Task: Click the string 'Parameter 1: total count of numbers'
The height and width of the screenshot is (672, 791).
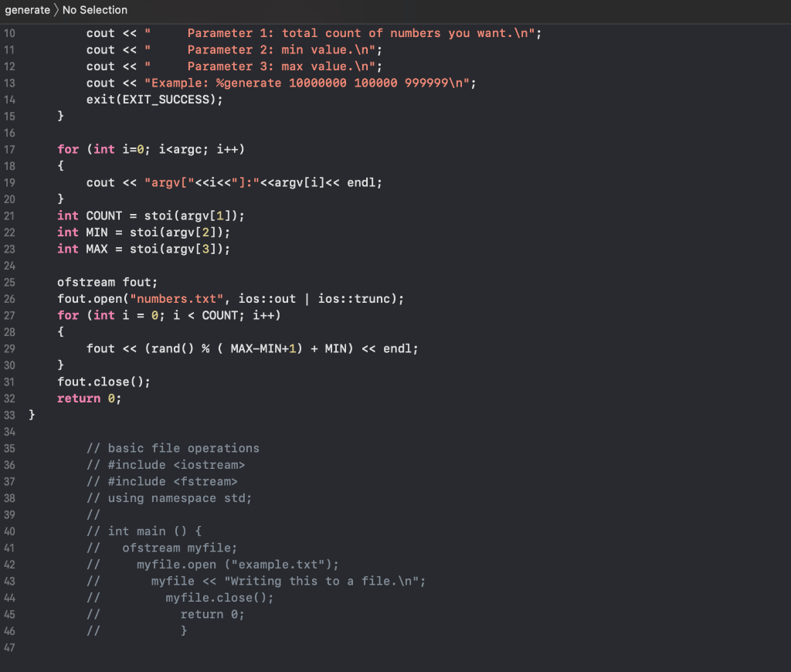Action: tap(314, 33)
